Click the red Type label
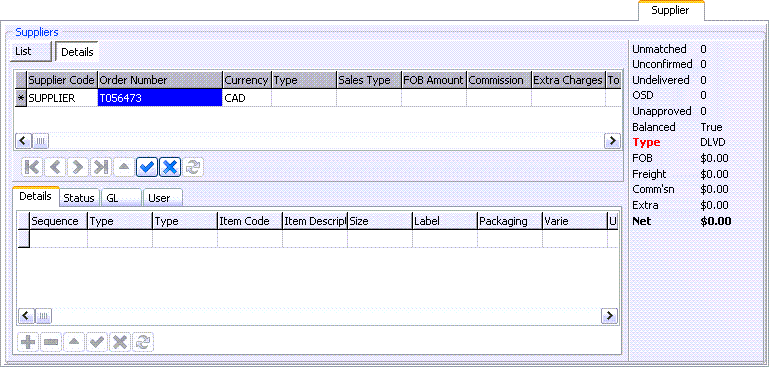Viewport: 769px width, 367px height. 646,143
